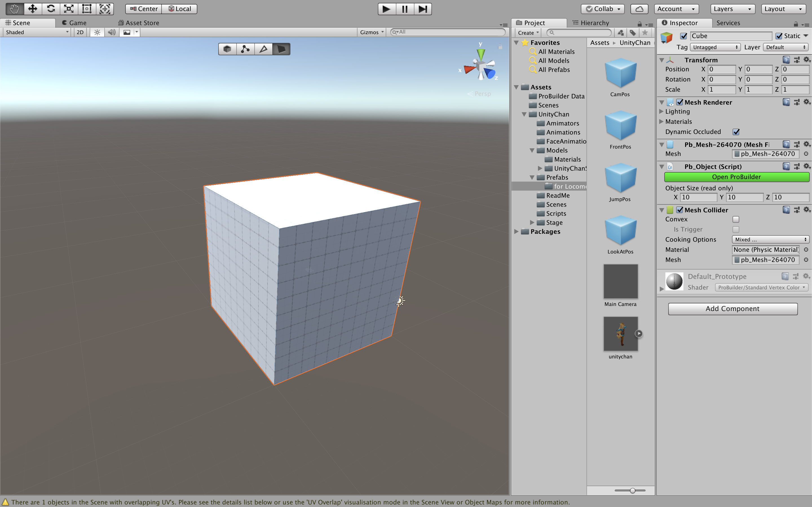Click the Add Component button
Screen dimensions: 812x507
pyautogui.click(x=732, y=308)
